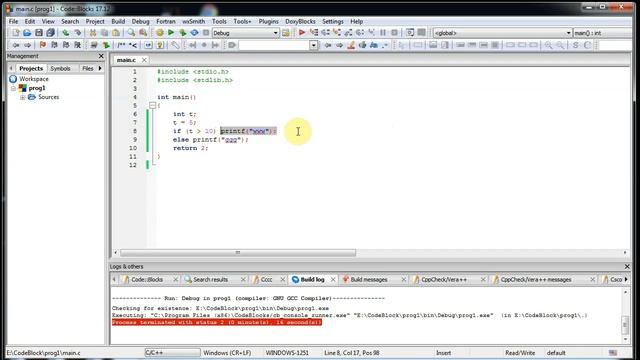Click the Replace icon

pyautogui.click(x=143, y=33)
